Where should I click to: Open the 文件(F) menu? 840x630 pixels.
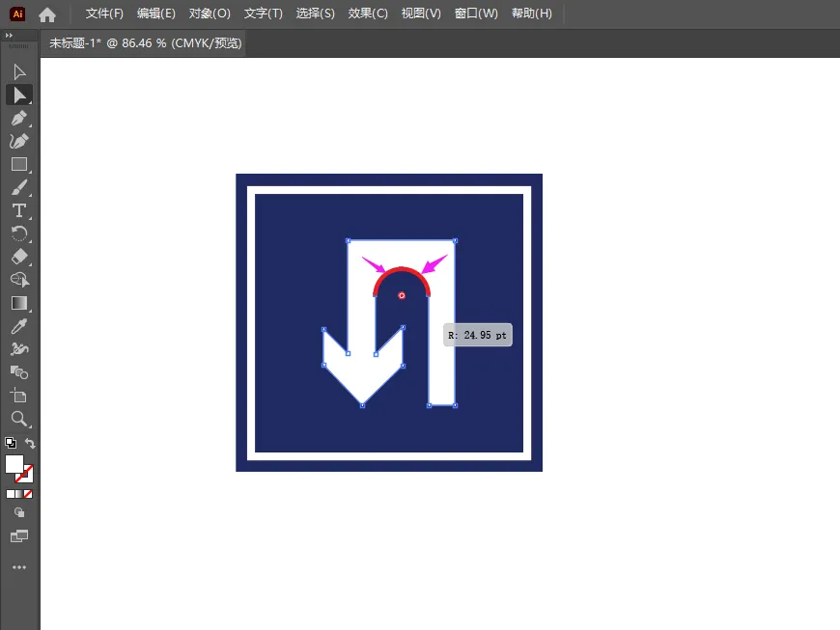104,14
